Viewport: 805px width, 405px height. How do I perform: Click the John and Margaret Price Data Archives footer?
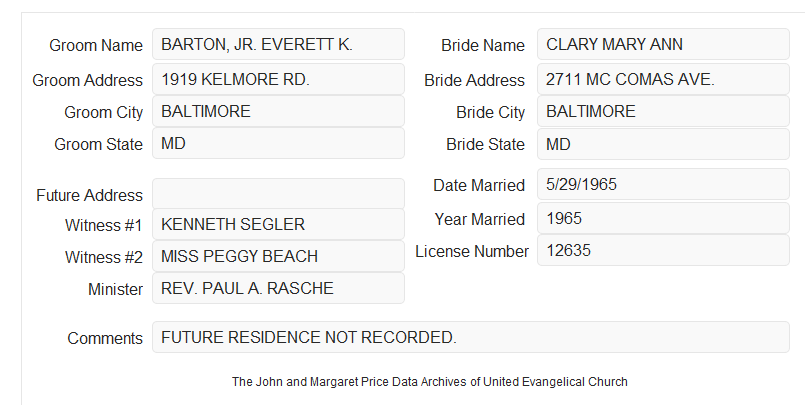tap(430, 382)
